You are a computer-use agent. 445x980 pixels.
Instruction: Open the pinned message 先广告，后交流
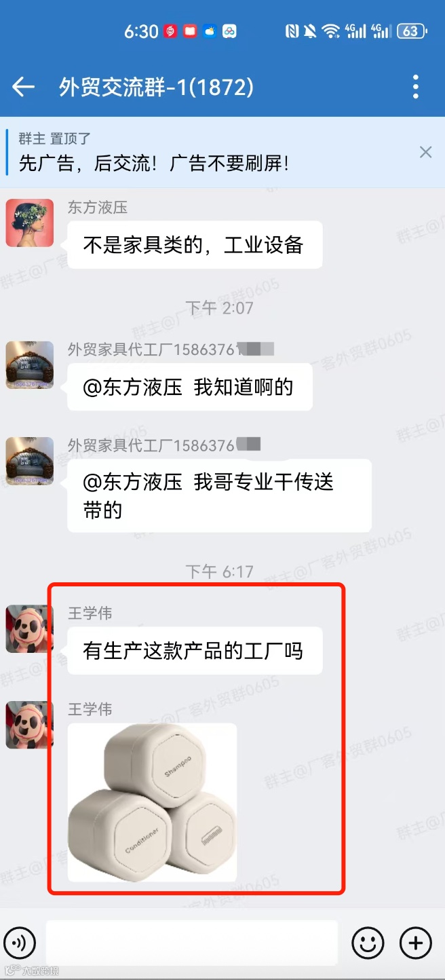[154, 163]
